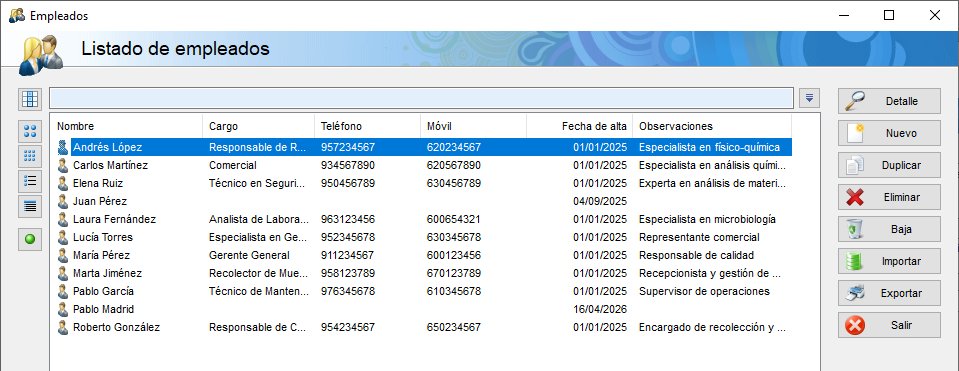Click the person icon next to Pablo García
Screen dimensions: 959x371
click(62, 292)
